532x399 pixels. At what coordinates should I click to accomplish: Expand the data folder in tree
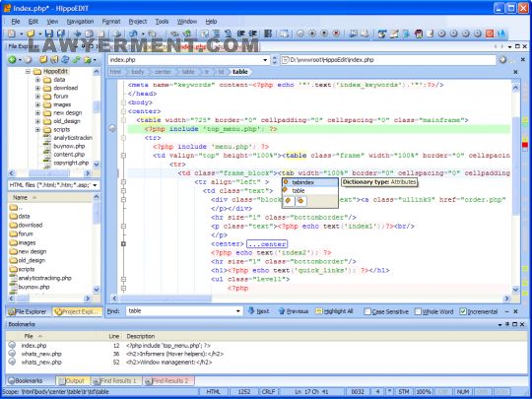point(38,80)
